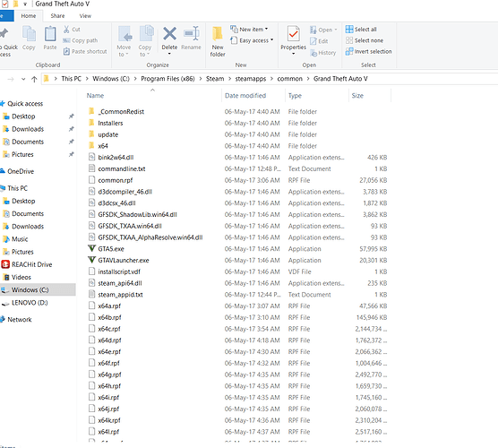Select the GTA5.exe application file
The height and width of the screenshot is (448, 498).
pyautogui.click(x=111, y=249)
